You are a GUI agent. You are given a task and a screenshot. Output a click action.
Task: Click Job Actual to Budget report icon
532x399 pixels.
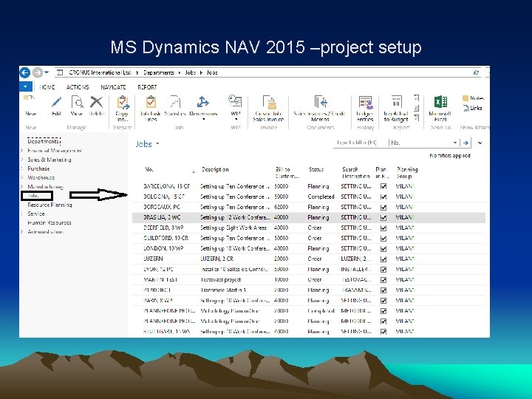coord(396,102)
